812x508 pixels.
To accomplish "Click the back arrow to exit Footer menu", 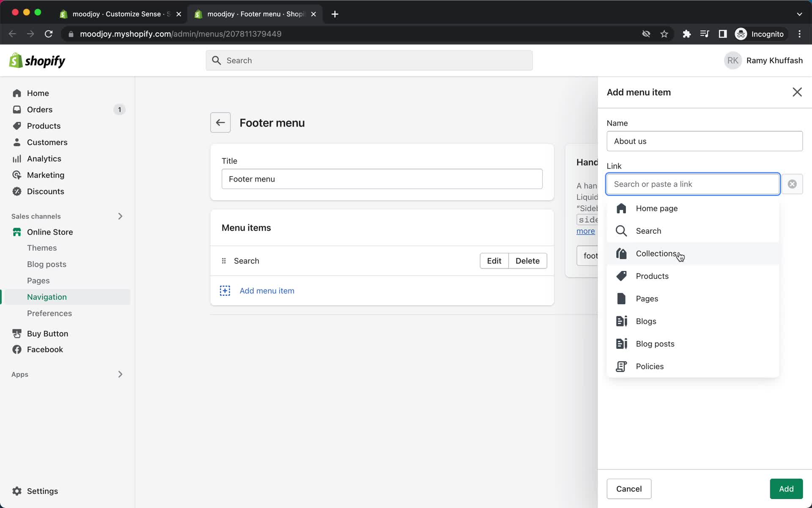I will tap(220, 122).
